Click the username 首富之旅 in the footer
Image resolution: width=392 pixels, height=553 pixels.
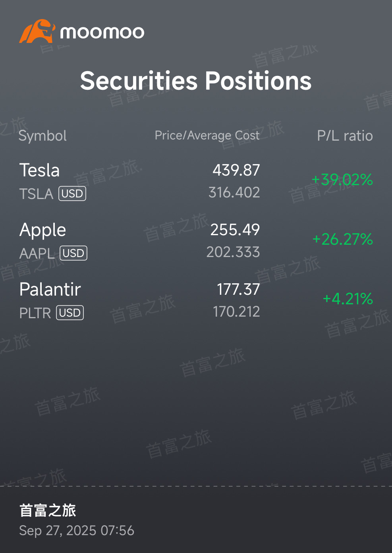point(48,510)
